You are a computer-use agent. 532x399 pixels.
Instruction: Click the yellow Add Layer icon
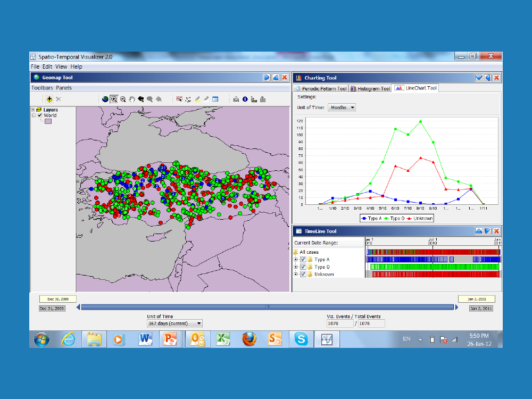49,99
